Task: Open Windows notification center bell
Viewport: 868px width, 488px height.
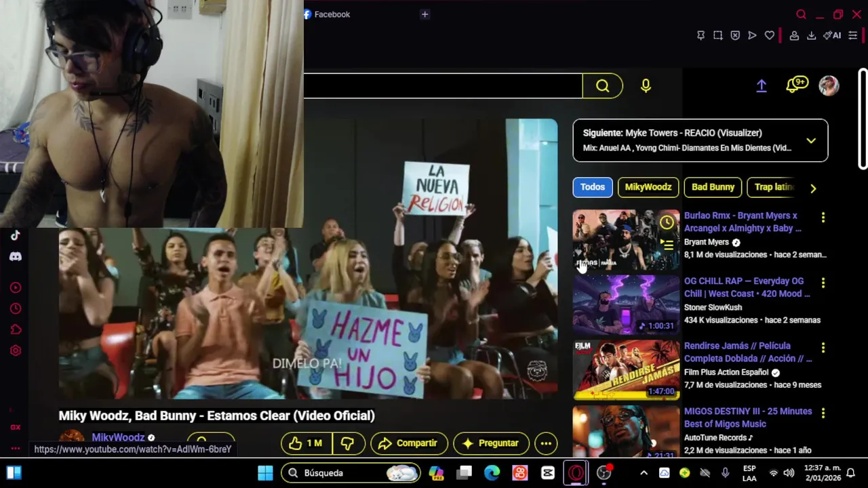Action: (x=850, y=473)
